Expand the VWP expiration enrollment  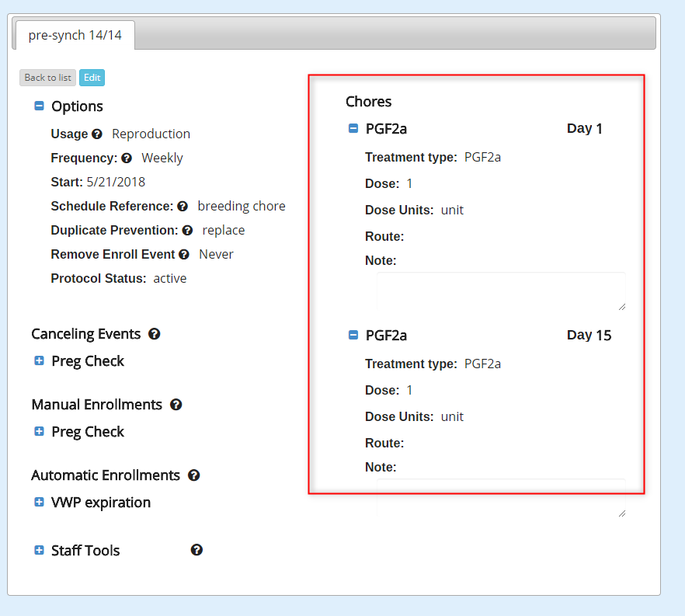(39, 503)
